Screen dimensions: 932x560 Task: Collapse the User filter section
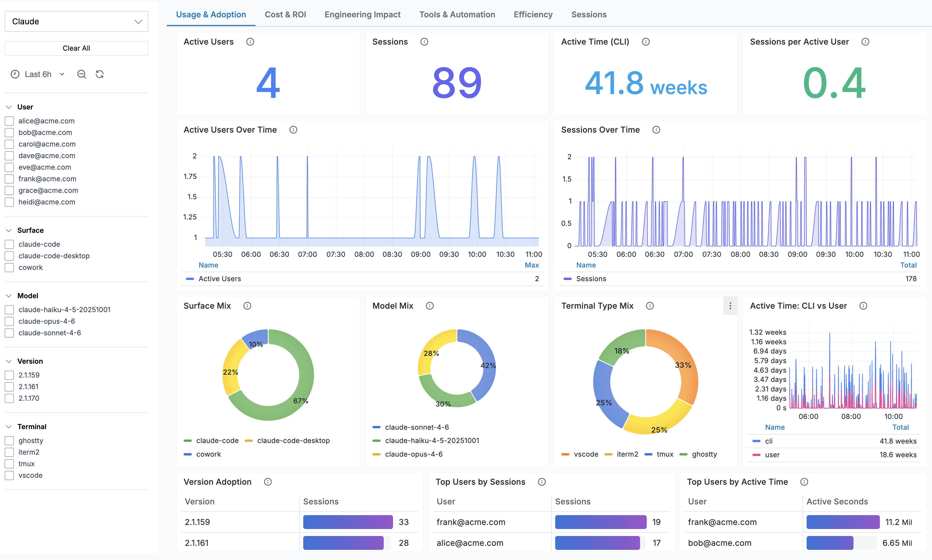click(x=9, y=107)
